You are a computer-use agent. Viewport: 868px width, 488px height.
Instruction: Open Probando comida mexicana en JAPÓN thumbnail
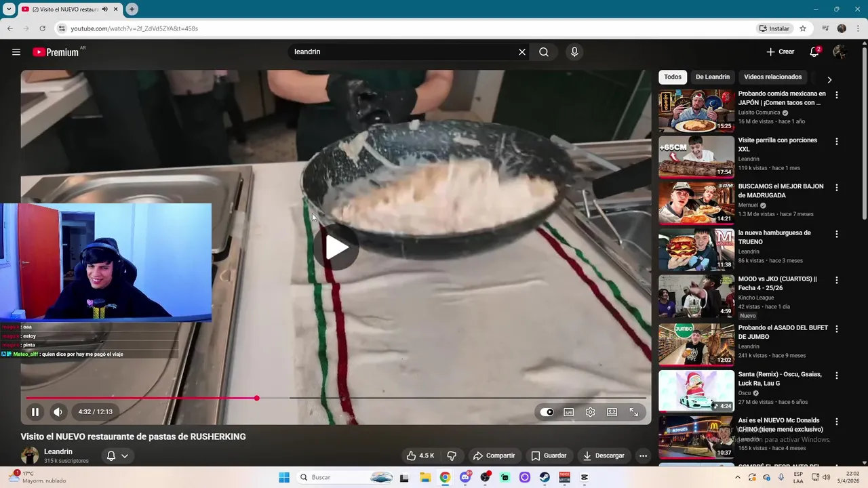696,110
